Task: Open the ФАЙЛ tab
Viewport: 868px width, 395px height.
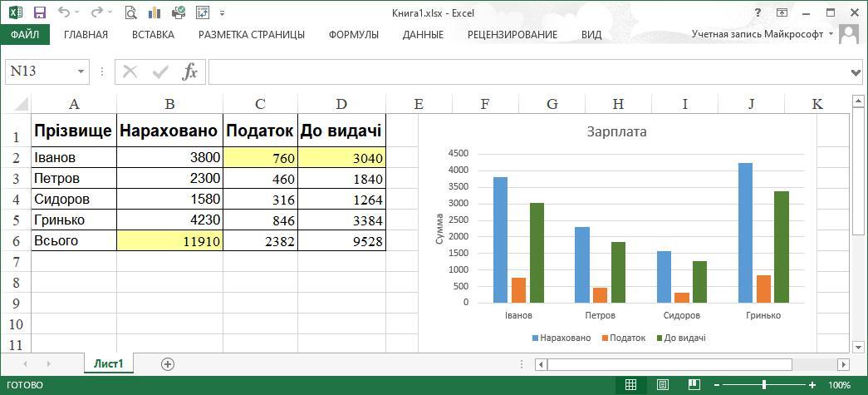Action: [25, 34]
